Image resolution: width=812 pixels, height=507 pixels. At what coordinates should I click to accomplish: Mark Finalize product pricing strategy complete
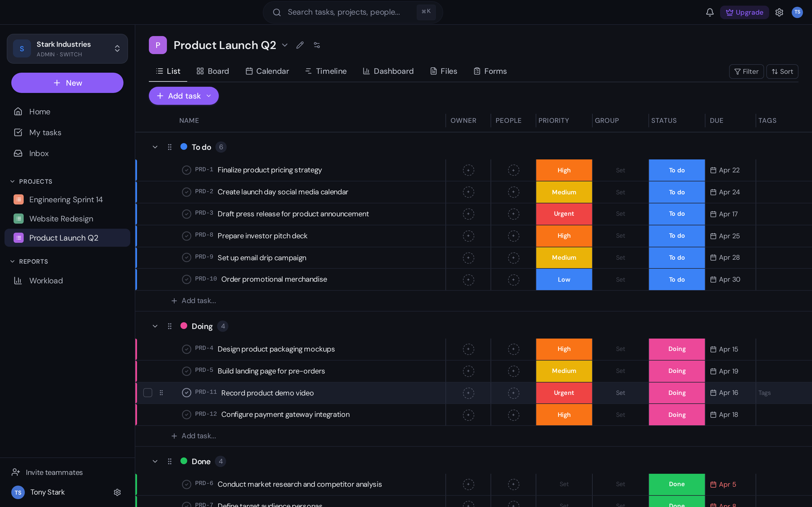(187, 170)
